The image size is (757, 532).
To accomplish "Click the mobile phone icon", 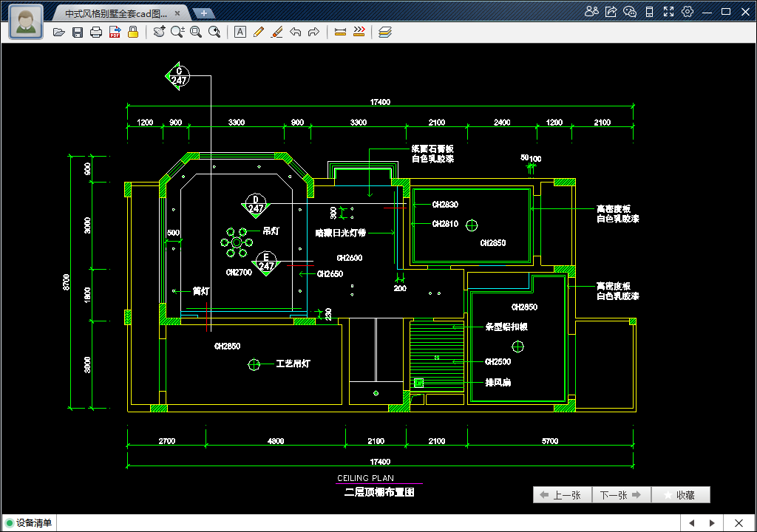I will tap(649, 12).
